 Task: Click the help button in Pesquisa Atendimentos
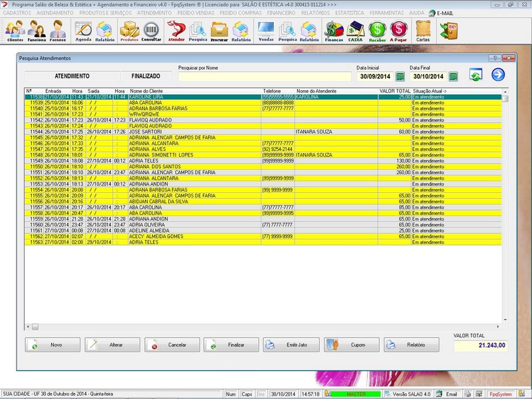(495, 58)
